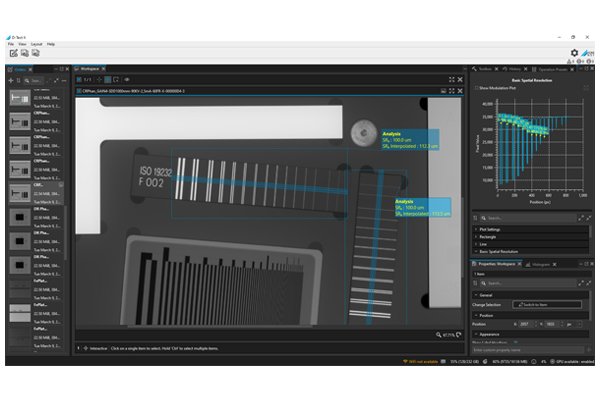The height and width of the screenshot is (400, 600).
Task: Toggle overlay visibility with the eye icon
Action: tap(127, 80)
